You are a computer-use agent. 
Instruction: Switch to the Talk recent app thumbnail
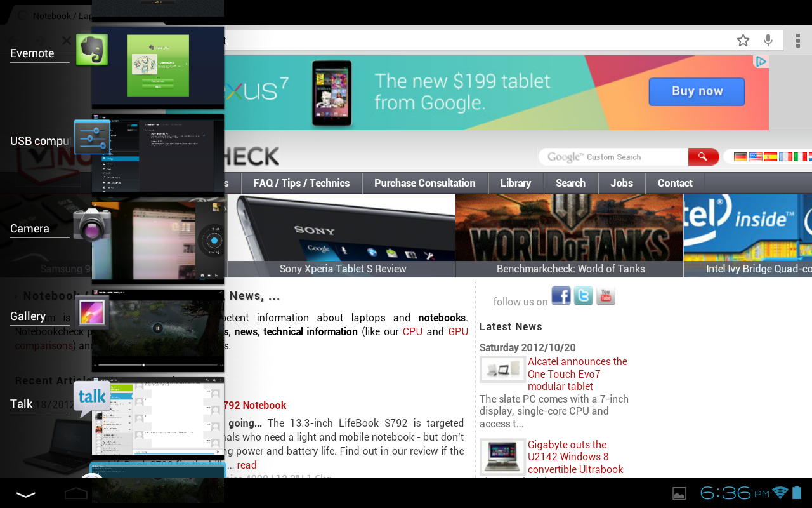tap(158, 417)
